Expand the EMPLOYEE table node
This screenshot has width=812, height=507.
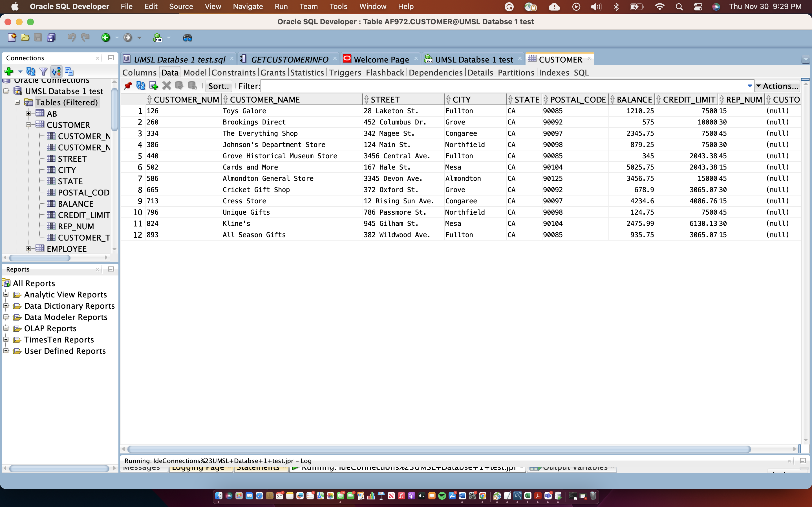28,249
